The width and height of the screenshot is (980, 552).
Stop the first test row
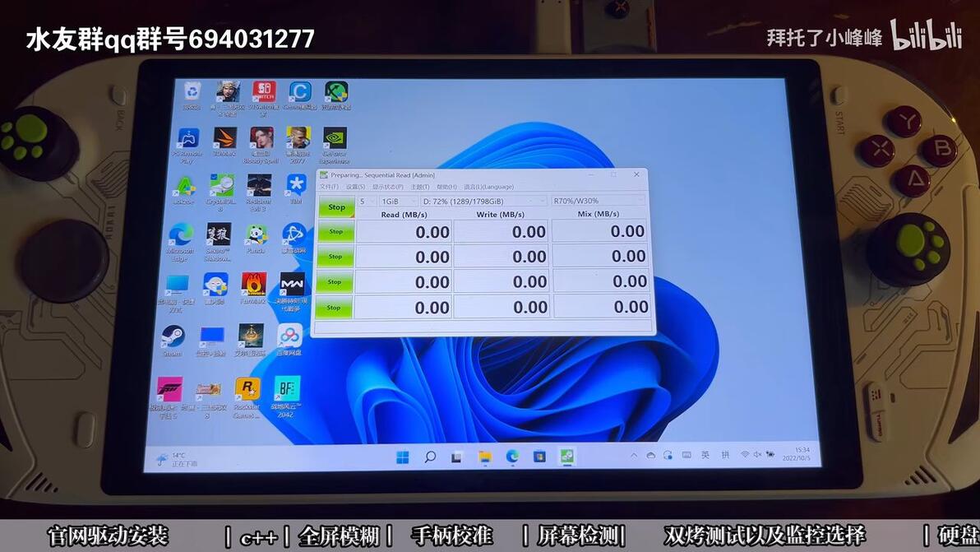336,232
